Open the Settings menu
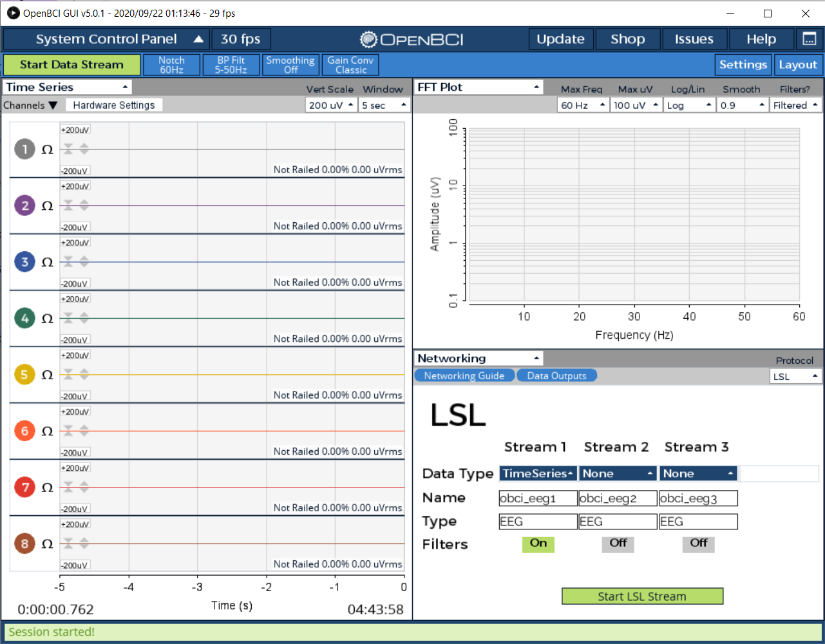 [743, 64]
